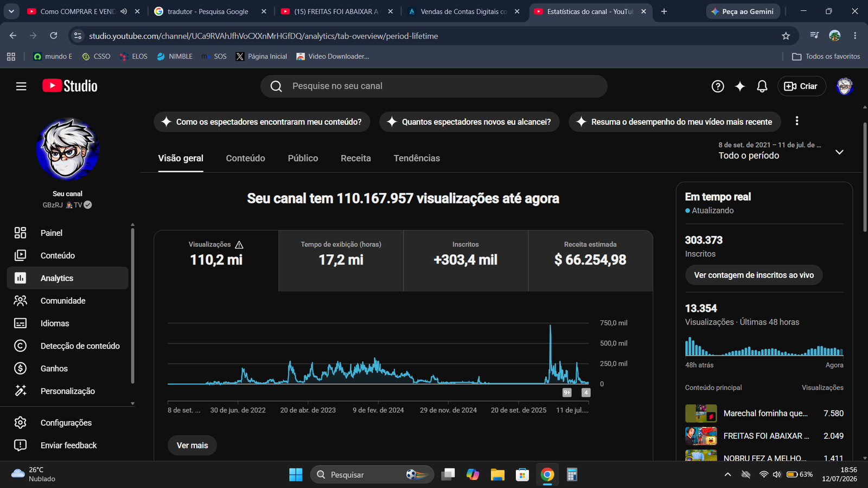Open Chrome three-dot menu
This screenshot has width=868, height=488.
coord(855,36)
